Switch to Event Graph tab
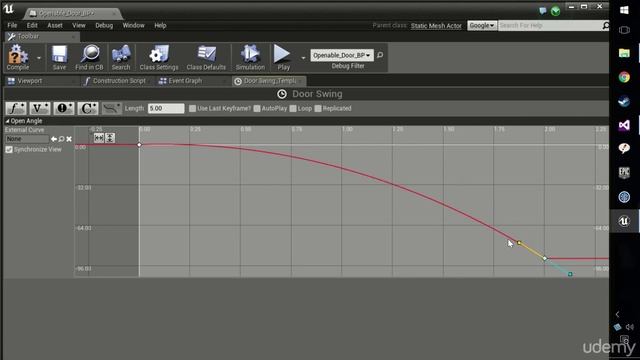The width and height of the screenshot is (640, 360). tap(193, 81)
